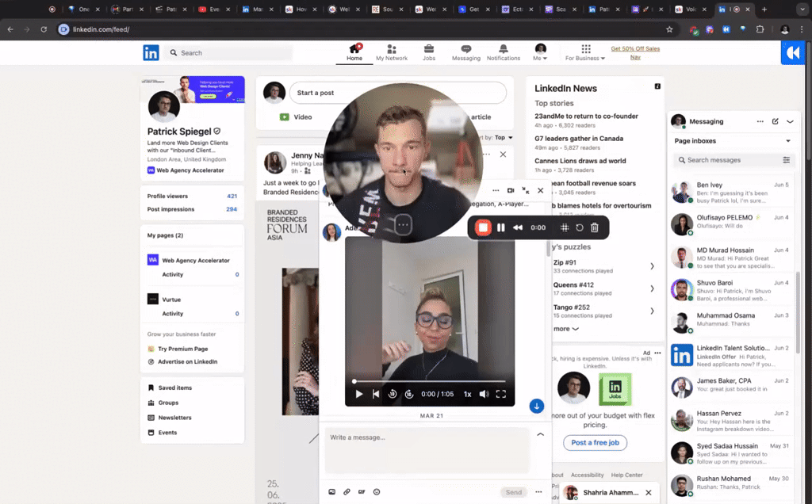
Task: Click Post a free job button
Action: (x=595, y=442)
